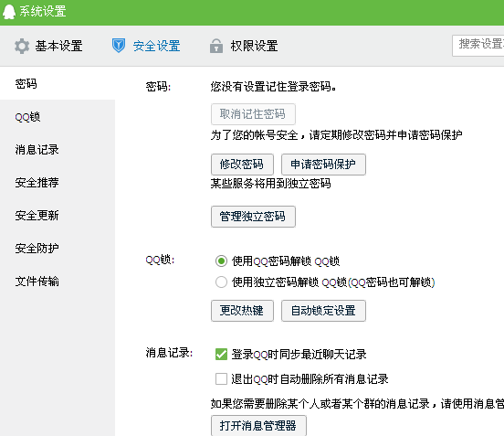The width and height of the screenshot is (504, 436).
Task: Click the shield icon for 安全设置
Action: (x=119, y=46)
